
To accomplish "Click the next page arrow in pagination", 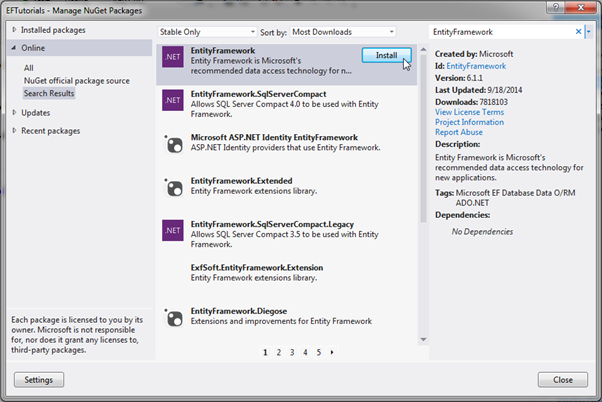I will click(x=332, y=352).
